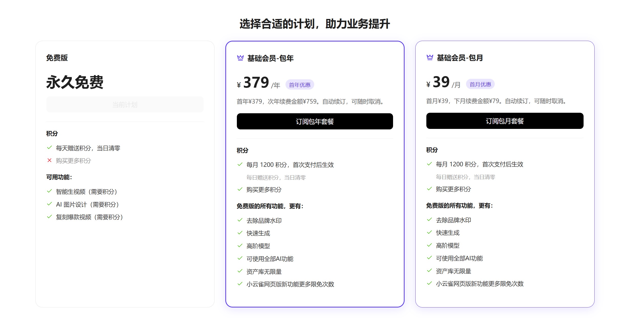Screen dimensions: 644x318
Task: Expand the 免费版的所有功能，更有 section
Action: [270, 205]
